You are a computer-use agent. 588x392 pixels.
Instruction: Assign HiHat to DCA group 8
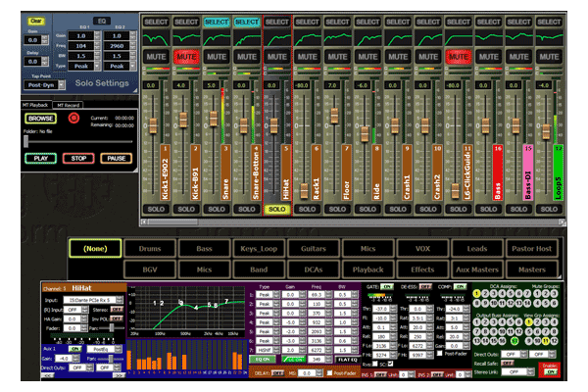(x=476, y=303)
